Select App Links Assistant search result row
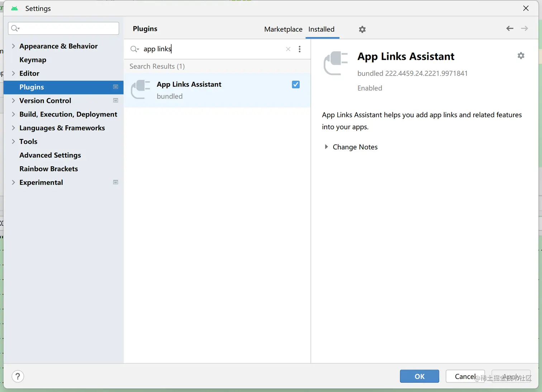The width and height of the screenshot is (542, 392). point(217,90)
